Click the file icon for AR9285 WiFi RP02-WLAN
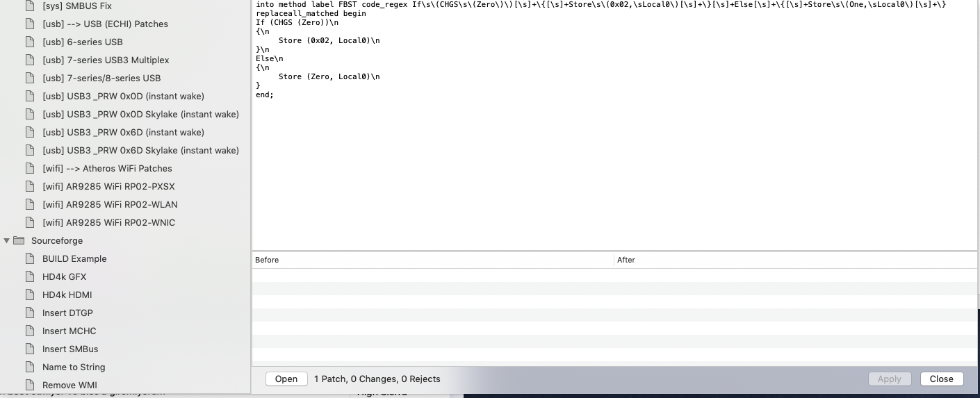 29,204
